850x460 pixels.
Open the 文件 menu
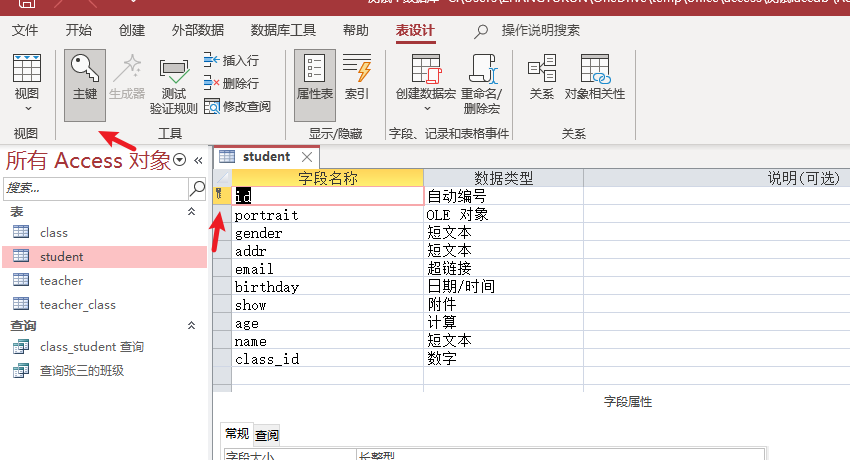point(25,30)
